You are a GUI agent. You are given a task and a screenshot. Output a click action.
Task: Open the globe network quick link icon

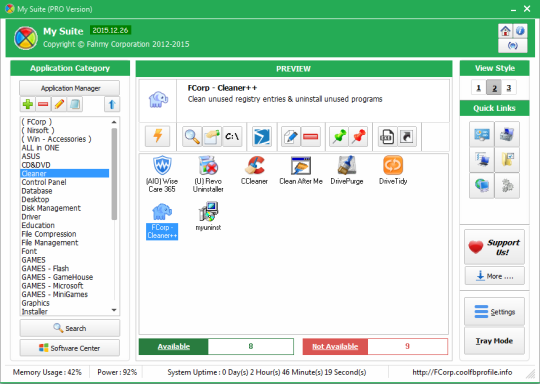[x=482, y=186]
